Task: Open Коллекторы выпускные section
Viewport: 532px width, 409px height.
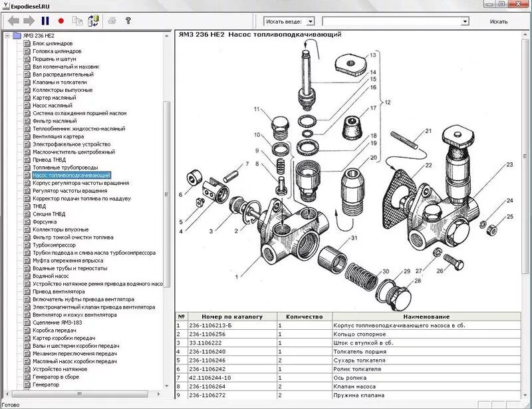Action: (63, 90)
